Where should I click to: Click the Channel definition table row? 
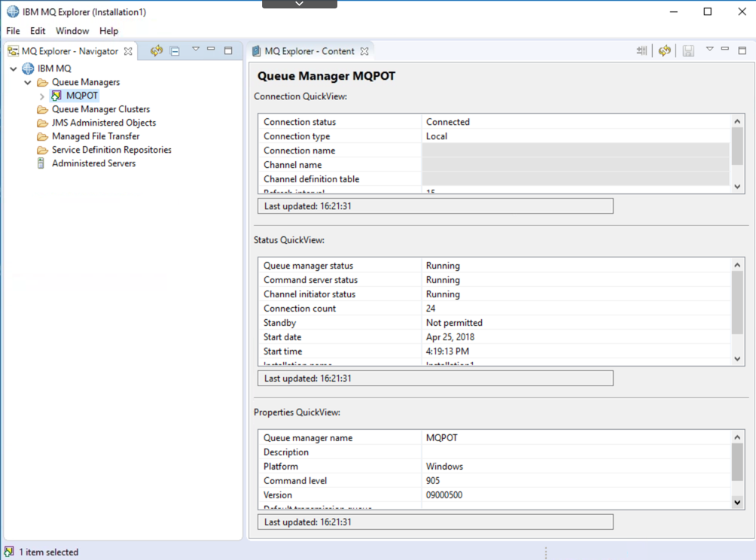click(494, 179)
